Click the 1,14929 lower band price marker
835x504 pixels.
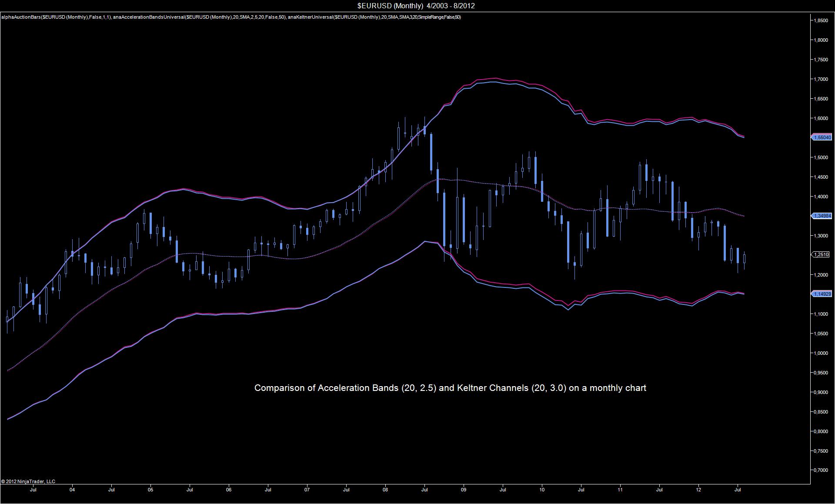[x=822, y=294]
